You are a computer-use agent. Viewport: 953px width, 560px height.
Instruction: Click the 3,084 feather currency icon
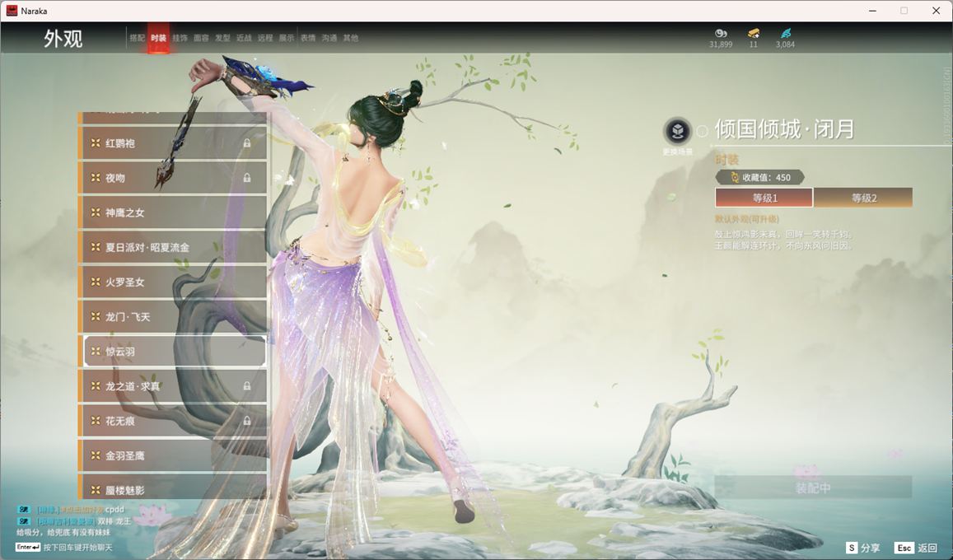(785, 34)
